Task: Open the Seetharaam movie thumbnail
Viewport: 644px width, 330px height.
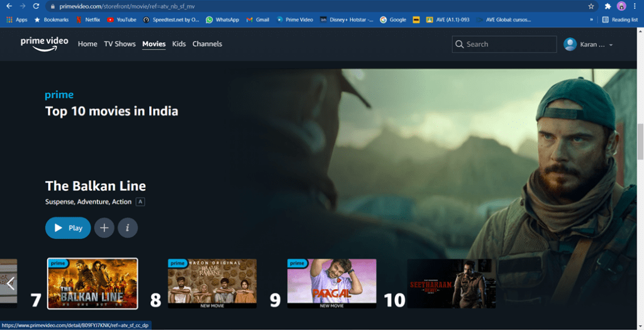Action: pyautogui.click(x=452, y=283)
